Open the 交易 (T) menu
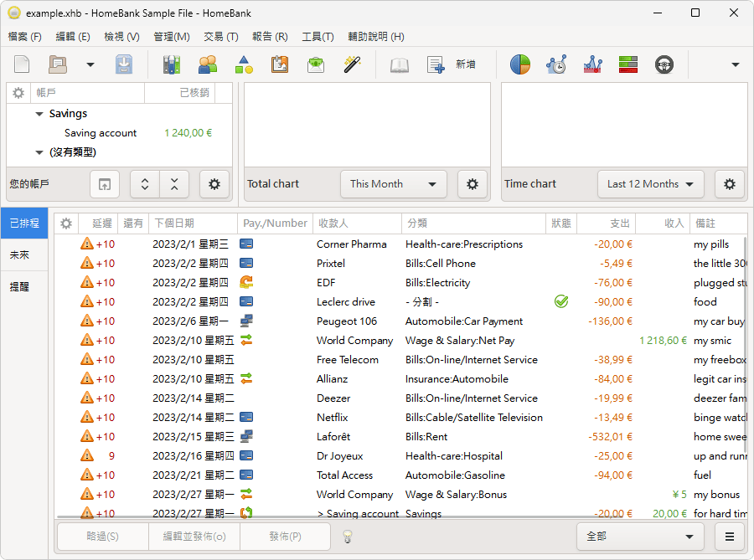Viewport: 754px width, 560px height. (220, 37)
